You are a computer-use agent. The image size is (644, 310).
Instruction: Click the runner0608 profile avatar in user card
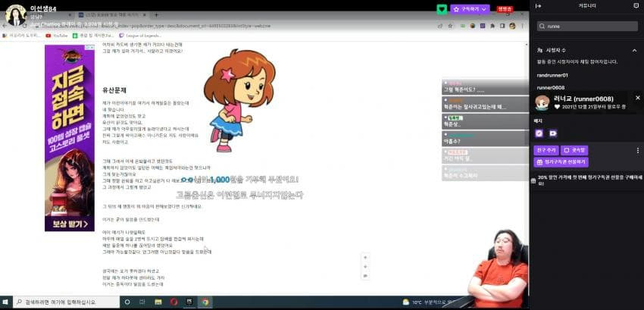[542, 103]
